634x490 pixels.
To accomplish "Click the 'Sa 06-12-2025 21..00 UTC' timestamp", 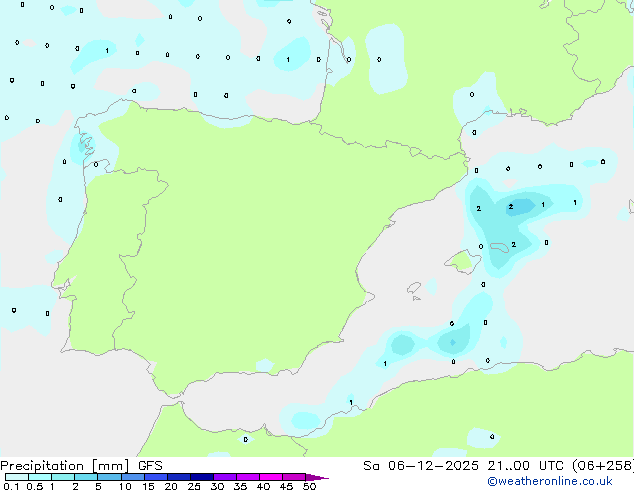I will 463,466.
